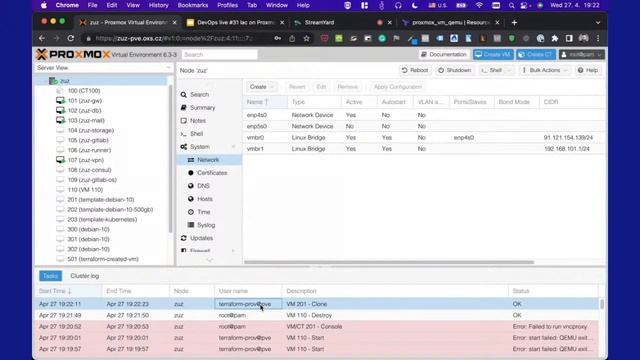The height and width of the screenshot is (360, 640).
Task: Sort by the Name column header
Action: click(264, 102)
